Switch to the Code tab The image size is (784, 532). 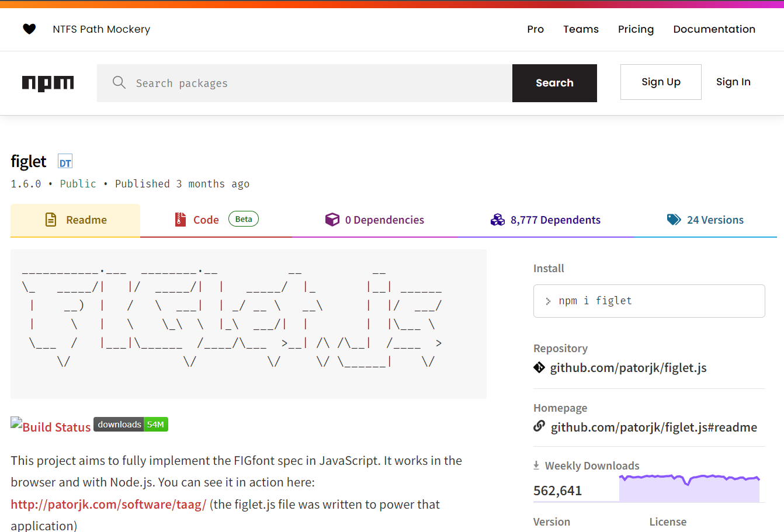click(x=216, y=220)
